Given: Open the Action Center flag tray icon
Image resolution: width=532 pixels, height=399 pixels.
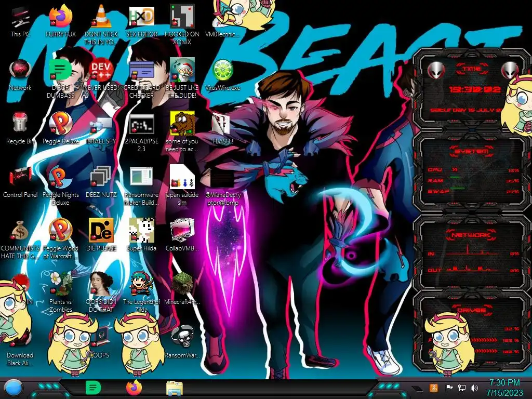Looking at the screenshot, I should 449,388.
